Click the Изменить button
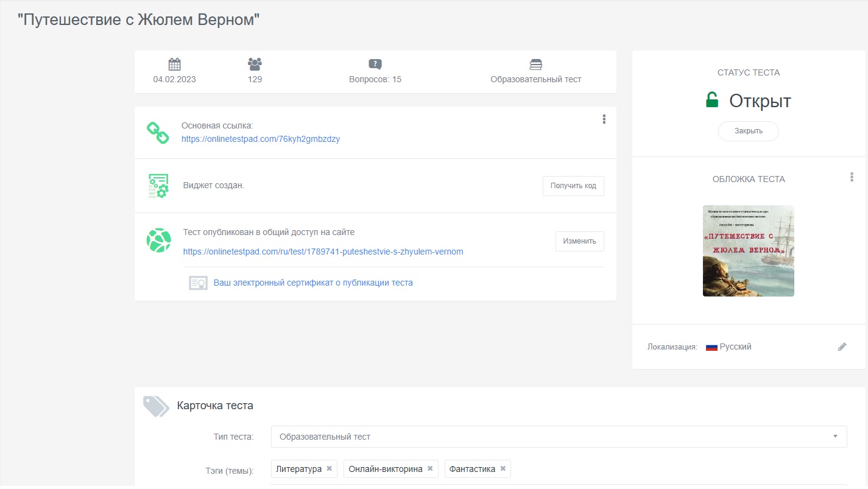This screenshot has width=868, height=489. pos(579,241)
